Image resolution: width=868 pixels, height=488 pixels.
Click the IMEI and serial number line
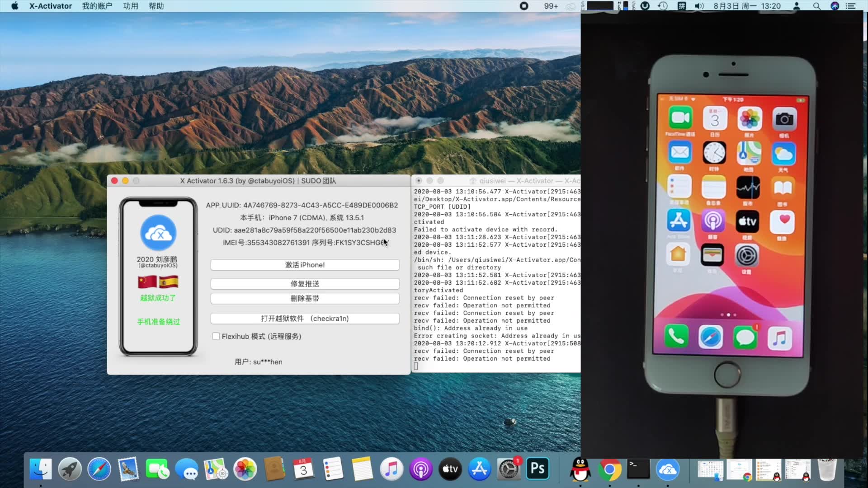pos(306,243)
